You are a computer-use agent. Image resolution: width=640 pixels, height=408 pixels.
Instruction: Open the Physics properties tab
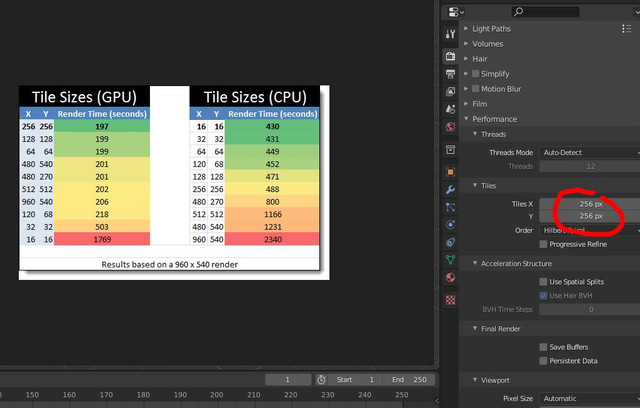[450, 224]
